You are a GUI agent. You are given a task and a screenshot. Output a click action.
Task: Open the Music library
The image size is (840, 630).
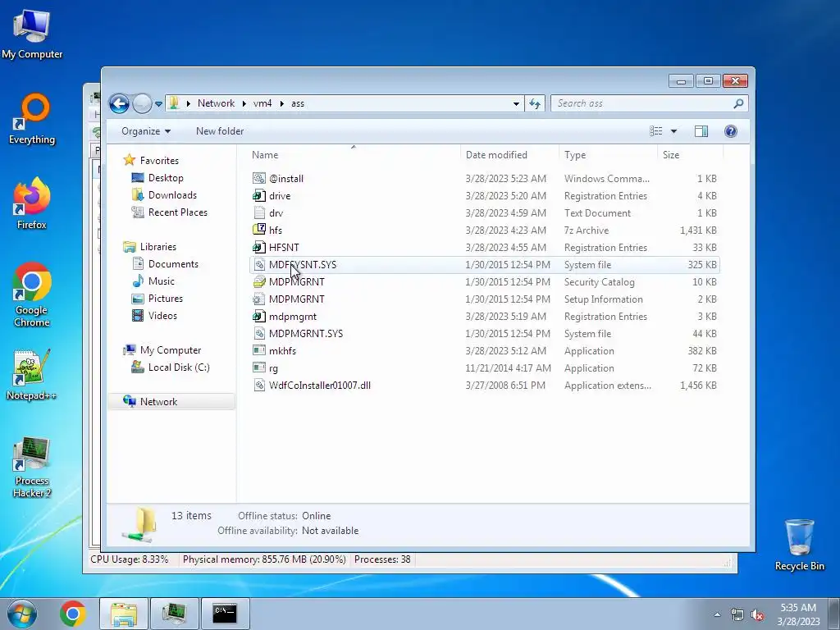(162, 281)
